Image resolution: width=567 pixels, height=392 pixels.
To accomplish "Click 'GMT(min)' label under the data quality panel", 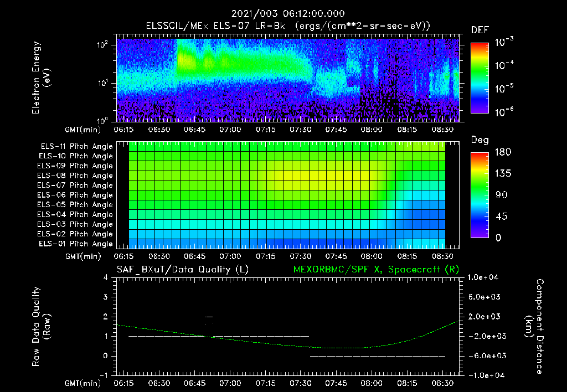I will click(x=83, y=383).
